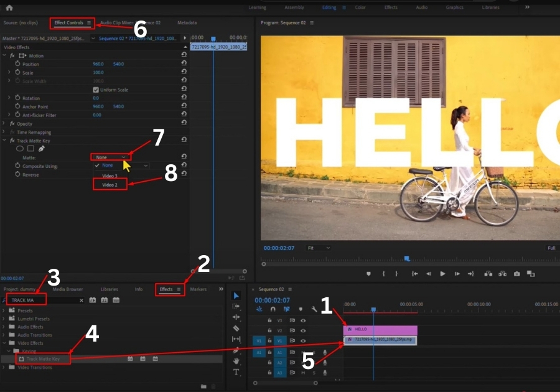Switch to the Metadata tab

[x=187, y=22]
